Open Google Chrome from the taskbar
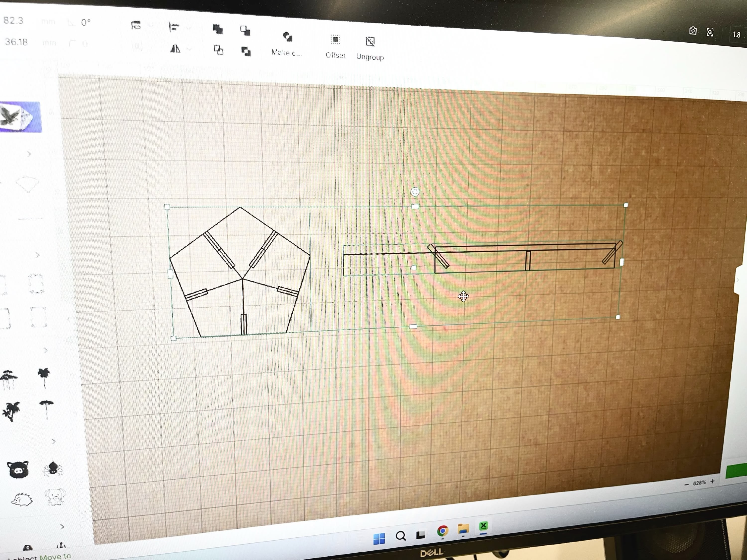The image size is (747, 560). click(442, 531)
